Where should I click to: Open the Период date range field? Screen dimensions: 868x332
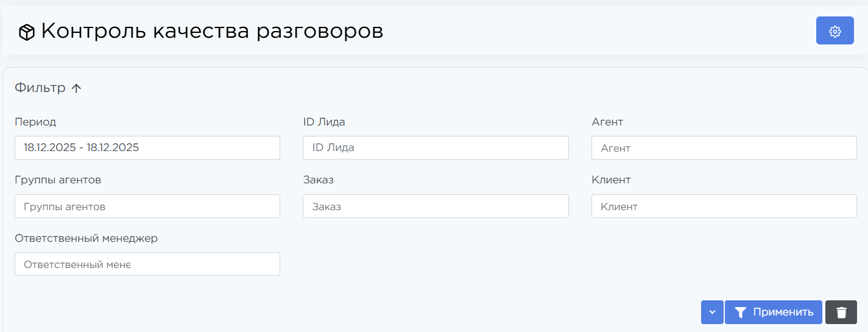tap(147, 147)
